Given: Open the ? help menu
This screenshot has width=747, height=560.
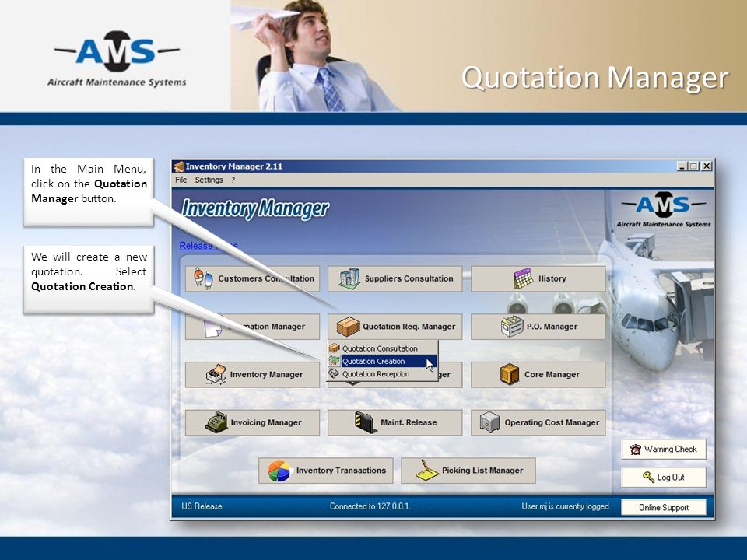Looking at the screenshot, I should point(233,180).
